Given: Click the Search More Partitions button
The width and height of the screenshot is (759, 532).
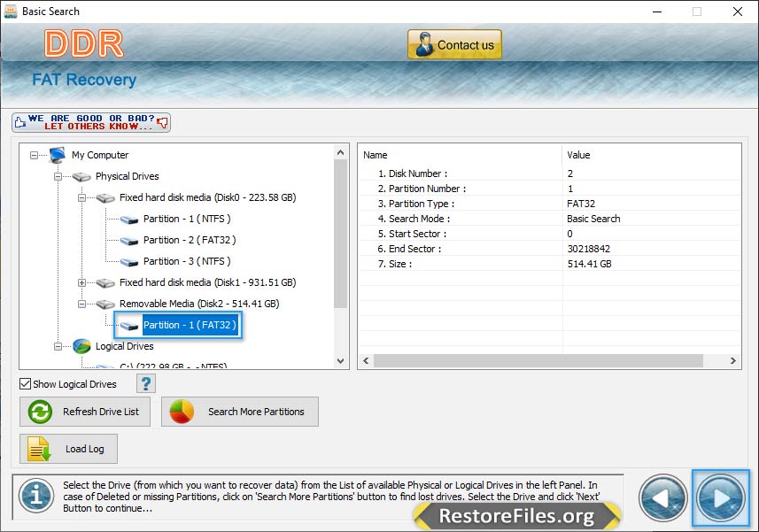Looking at the screenshot, I should click(240, 412).
